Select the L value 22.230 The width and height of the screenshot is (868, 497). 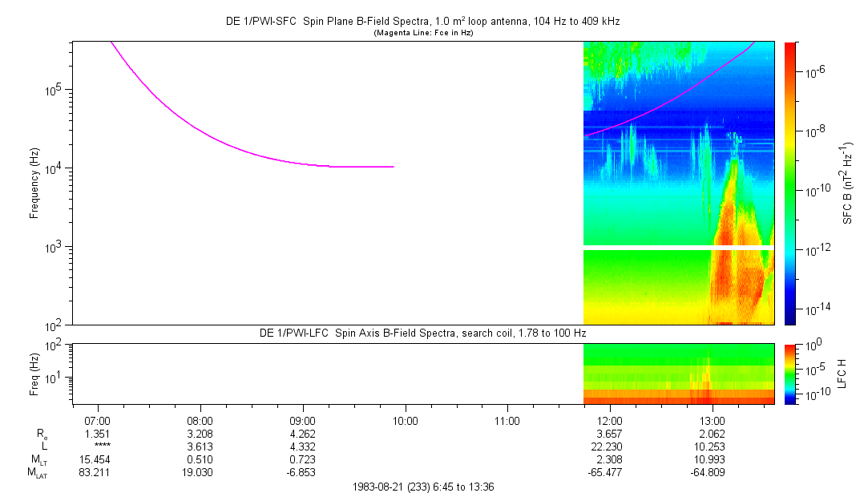point(610,446)
